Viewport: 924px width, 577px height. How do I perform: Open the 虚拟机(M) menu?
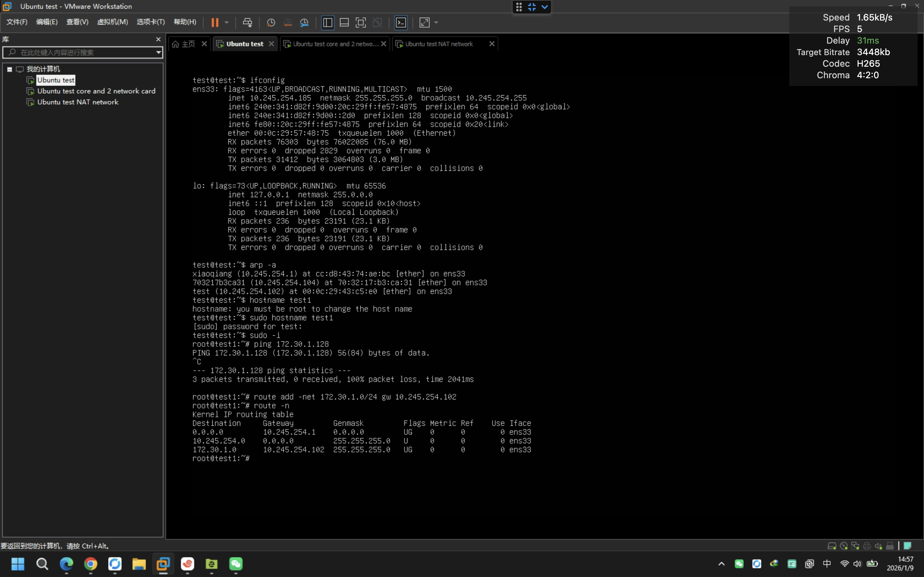[x=112, y=22]
